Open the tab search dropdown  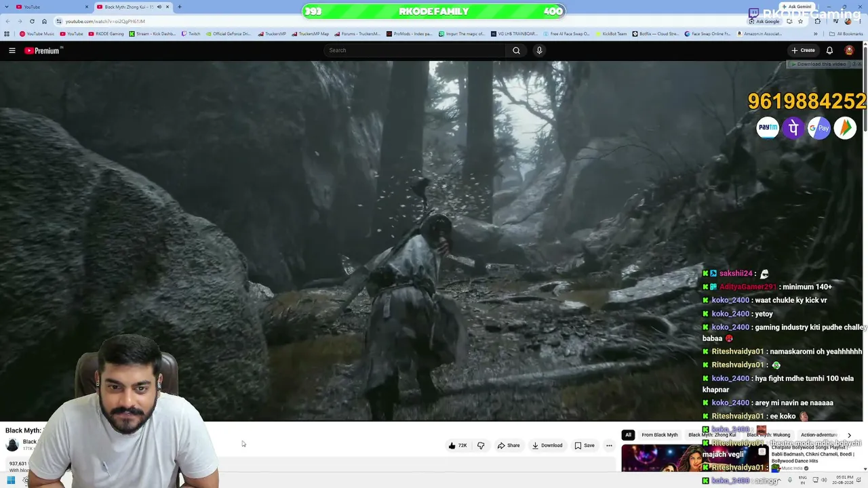click(x=7, y=7)
